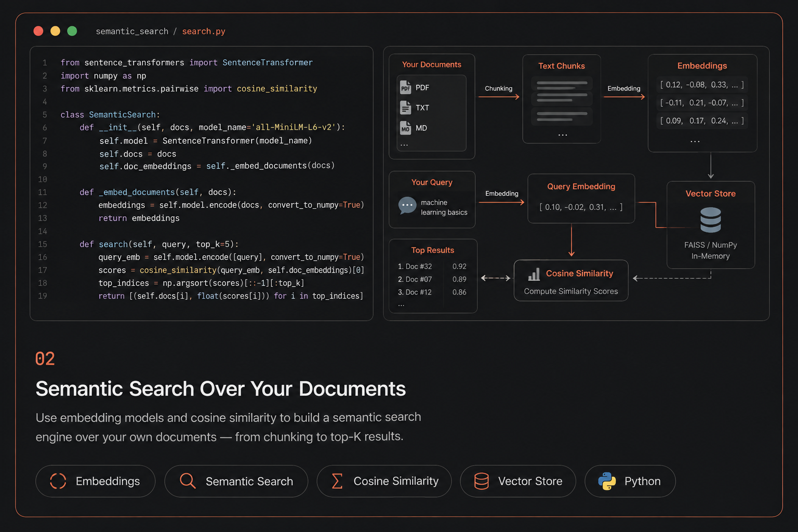Click the Top Results panel title

pos(433,250)
